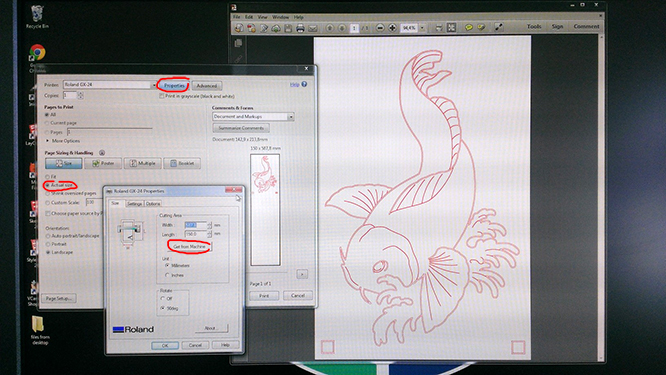
Task: Click the Print button in the print dialog
Action: tap(264, 296)
